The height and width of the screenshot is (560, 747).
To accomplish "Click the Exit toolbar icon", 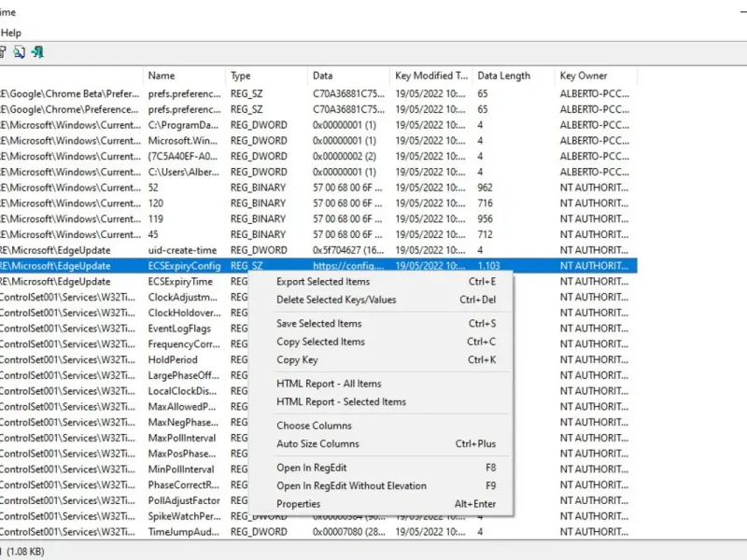I will pyautogui.click(x=37, y=52).
